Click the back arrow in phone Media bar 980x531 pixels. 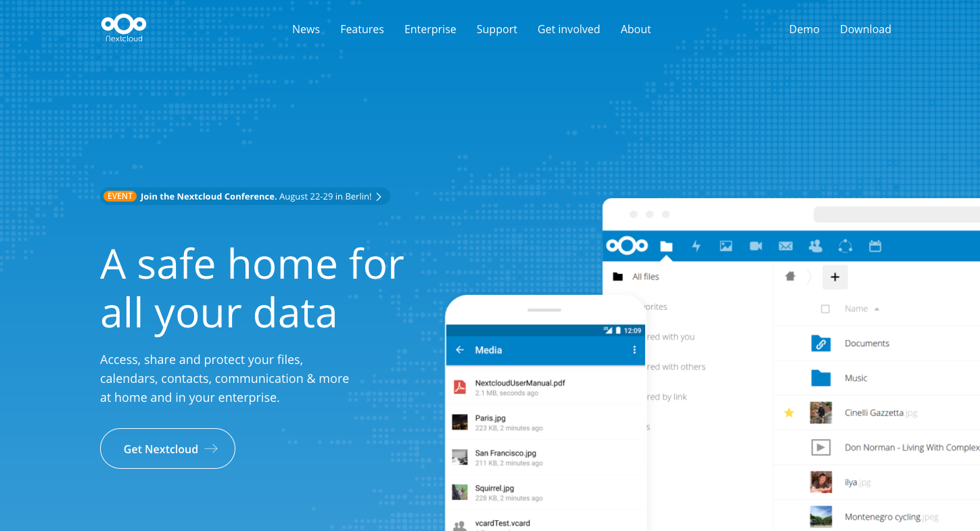point(460,350)
